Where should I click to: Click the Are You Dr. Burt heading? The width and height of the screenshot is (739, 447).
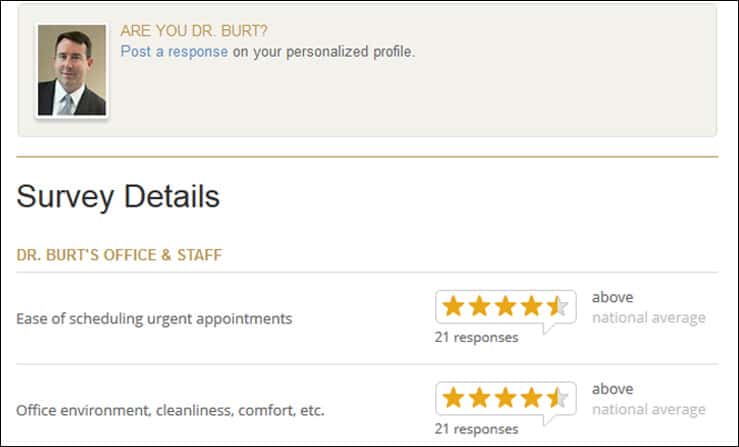click(194, 31)
